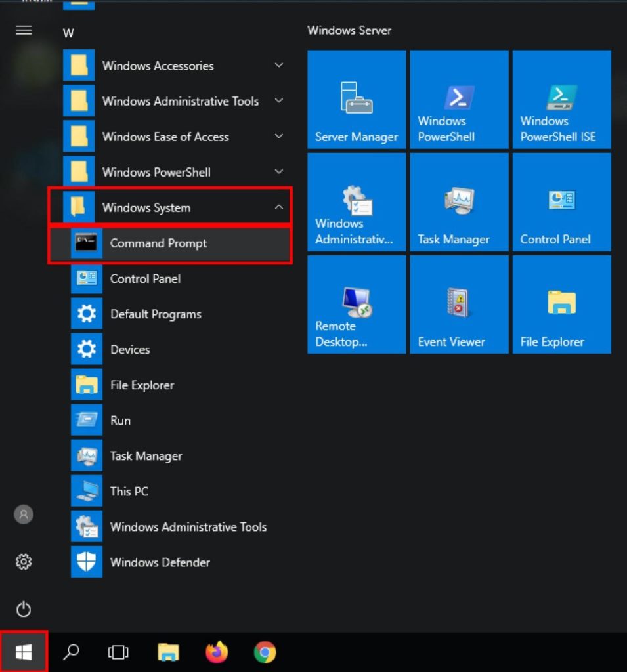Open the hamburger menu in Start

click(23, 30)
